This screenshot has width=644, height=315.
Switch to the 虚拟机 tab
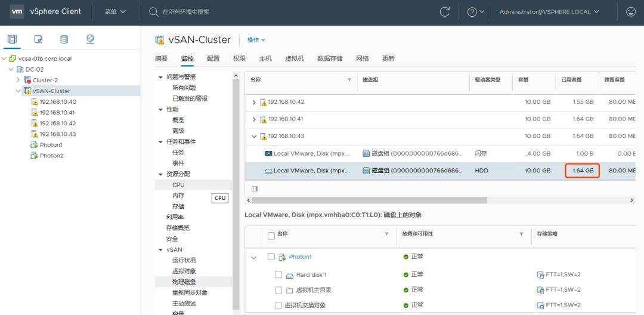pyautogui.click(x=295, y=58)
